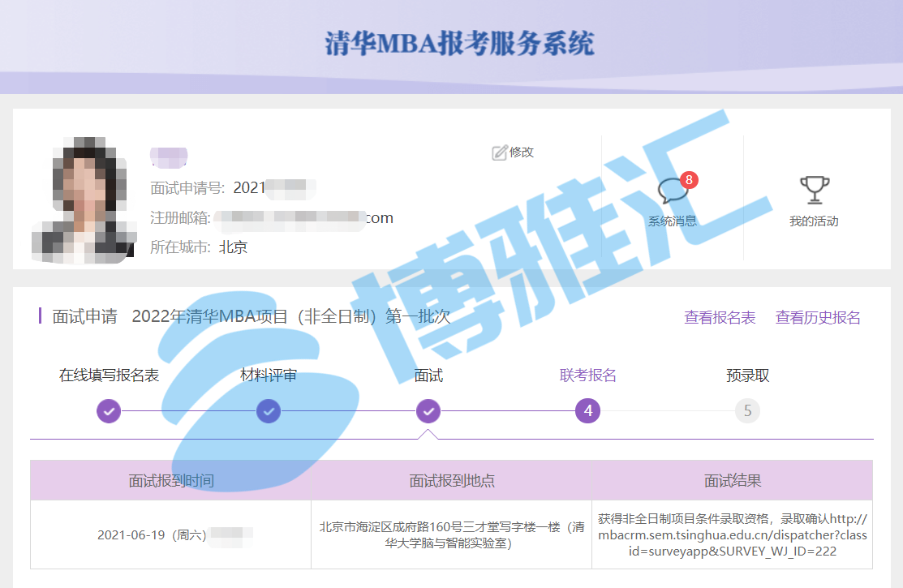Click the 预录取 step label
The image size is (903, 588).
(x=747, y=376)
